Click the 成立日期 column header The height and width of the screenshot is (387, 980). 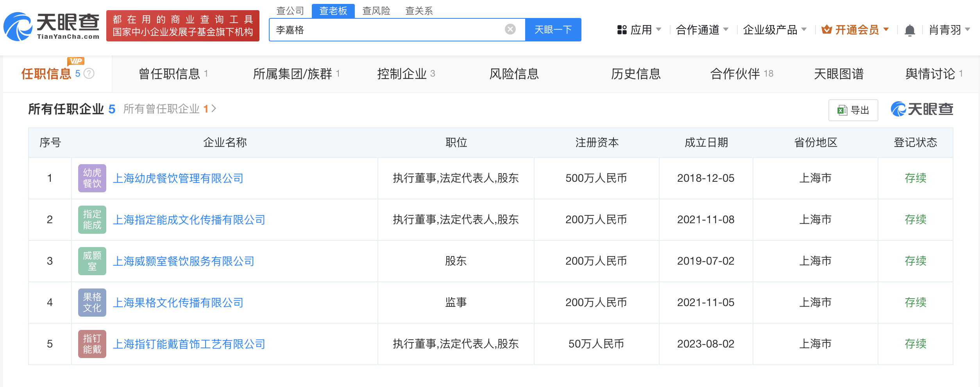[706, 142]
